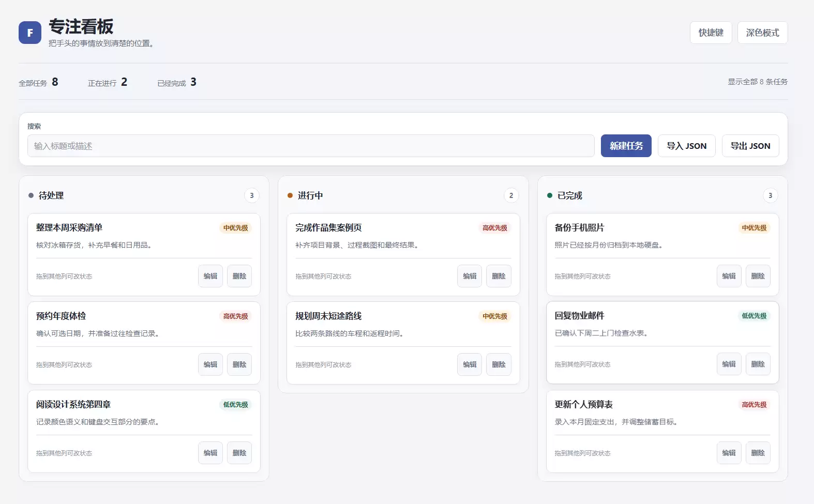The image size is (814, 504).
Task: Click the 新建任务 button
Action: (626, 146)
